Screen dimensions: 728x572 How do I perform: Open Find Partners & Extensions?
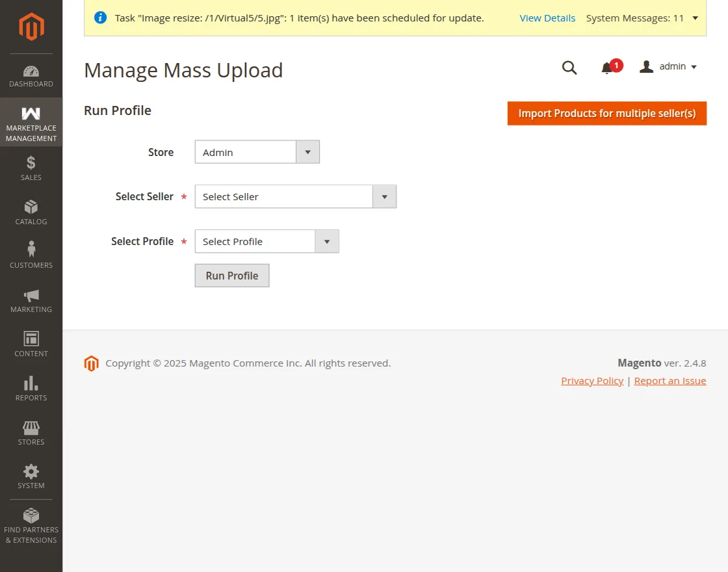pyautogui.click(x=31, y=526)
